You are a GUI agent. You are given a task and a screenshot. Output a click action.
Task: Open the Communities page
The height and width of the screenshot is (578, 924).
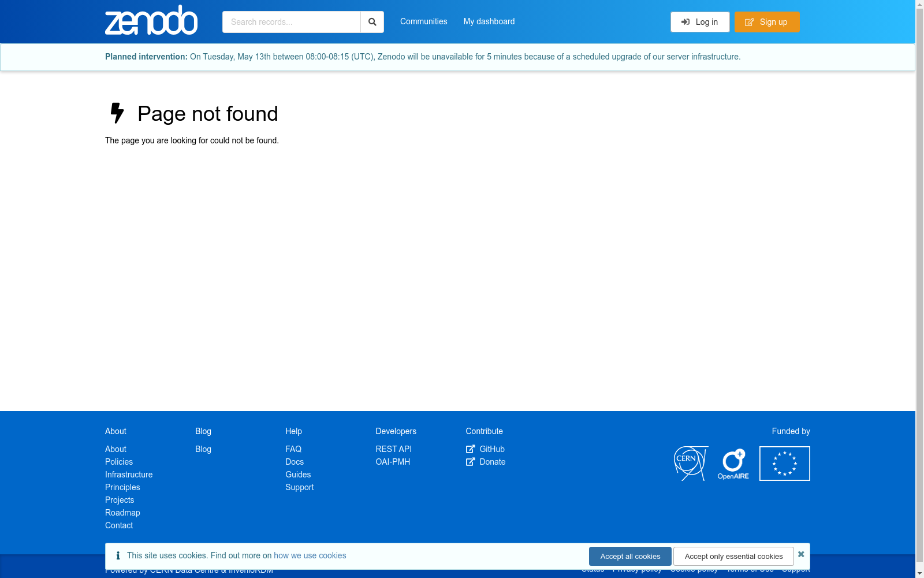[423, 21]
